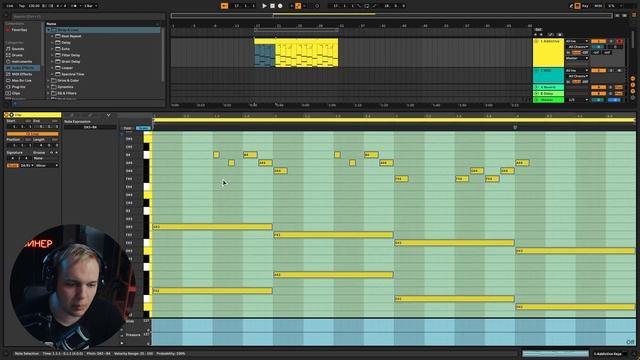
Task: Open All Channels dropdown on Addictive track
Action: (x=577, y=47)
